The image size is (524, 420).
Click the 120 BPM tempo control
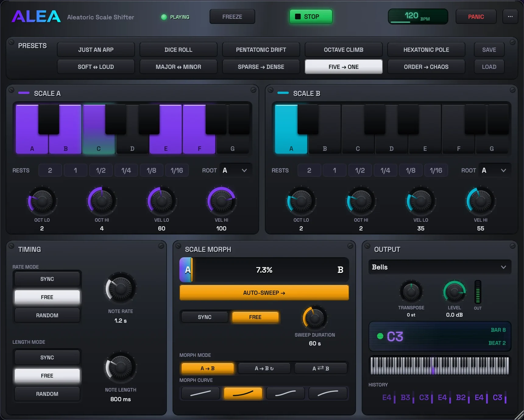tap(418, 16)
